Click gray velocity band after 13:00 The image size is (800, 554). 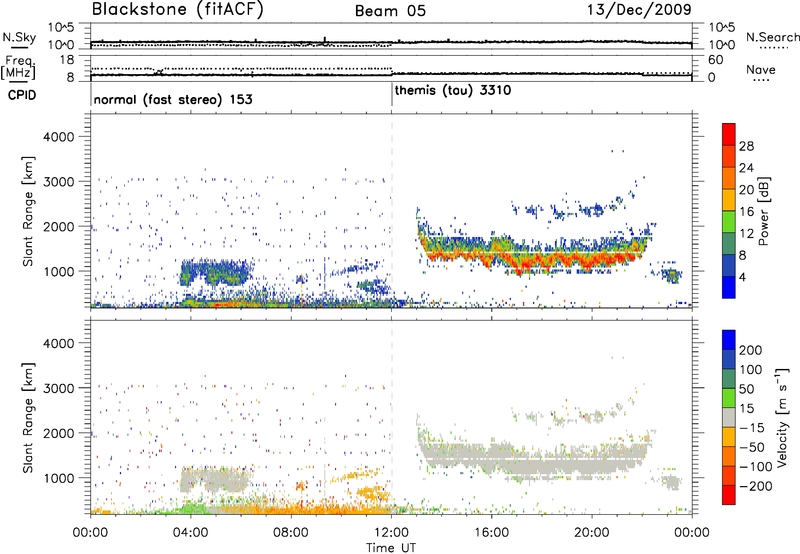531,459
